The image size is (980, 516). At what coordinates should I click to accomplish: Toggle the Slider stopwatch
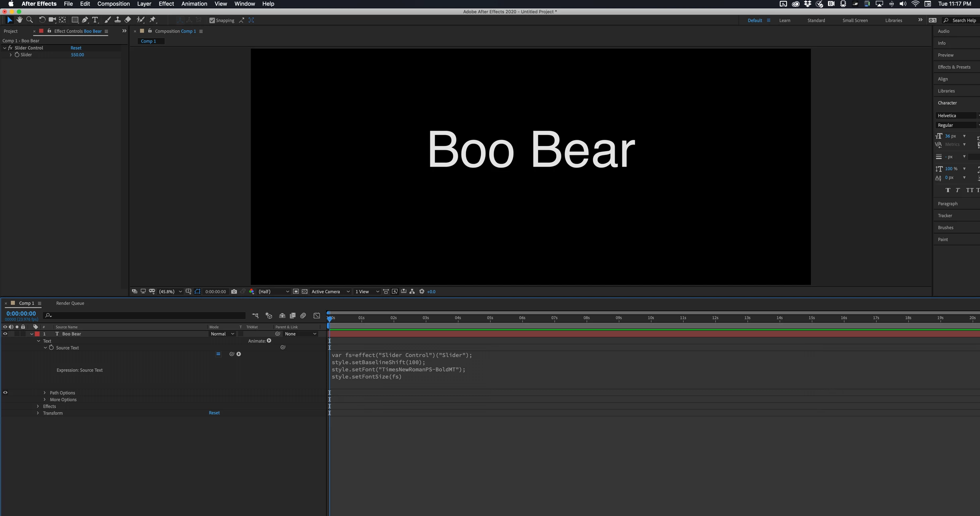coord(17,55)
